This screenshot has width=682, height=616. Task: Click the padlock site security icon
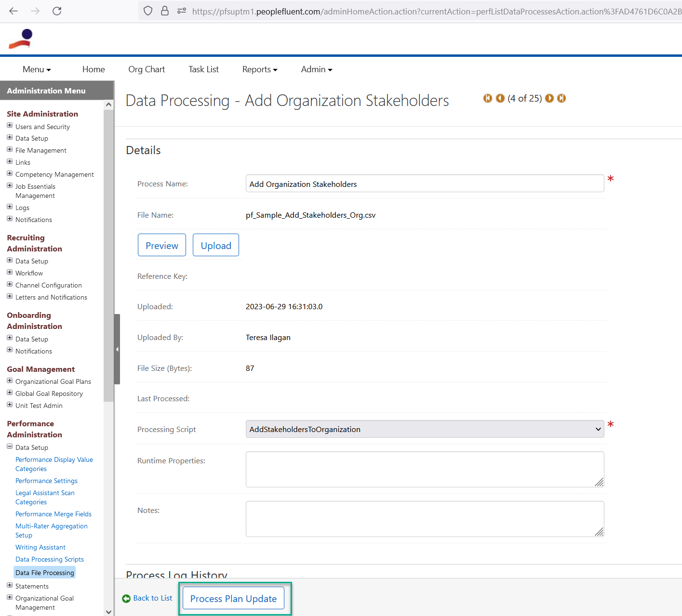165,11
